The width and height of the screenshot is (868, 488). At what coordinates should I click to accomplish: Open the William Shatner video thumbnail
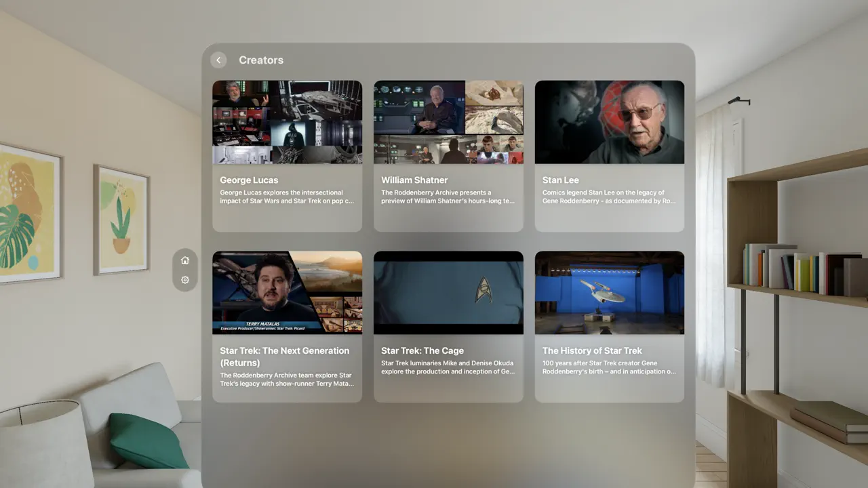tap(448, 122)
